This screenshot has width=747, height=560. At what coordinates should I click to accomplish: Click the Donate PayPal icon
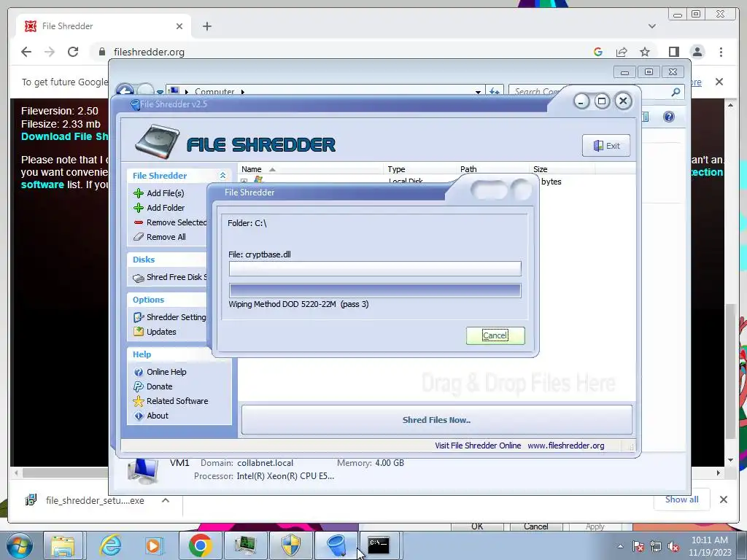pyautogui.click(x=139, y=386)
